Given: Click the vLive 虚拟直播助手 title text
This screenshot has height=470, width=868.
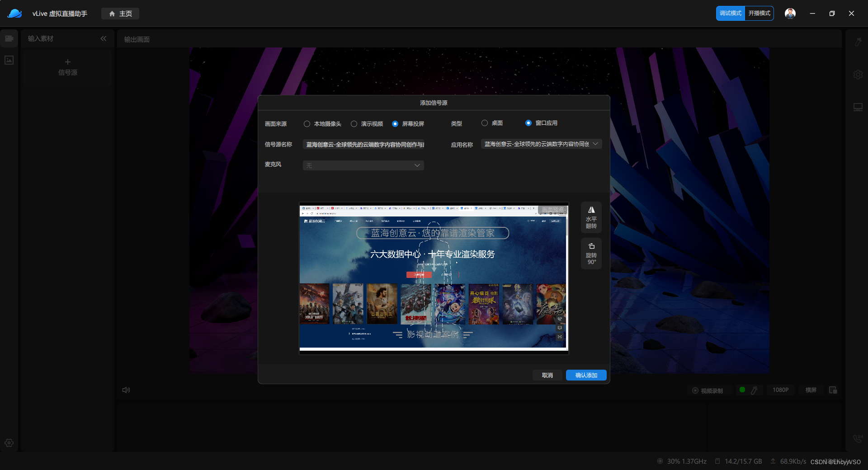Looking at the screenshot, I should coord(60,14).
